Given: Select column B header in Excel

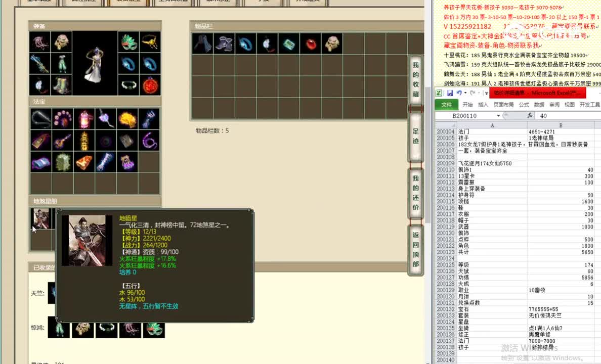Looking at the screenshot, I should point(561,125).
